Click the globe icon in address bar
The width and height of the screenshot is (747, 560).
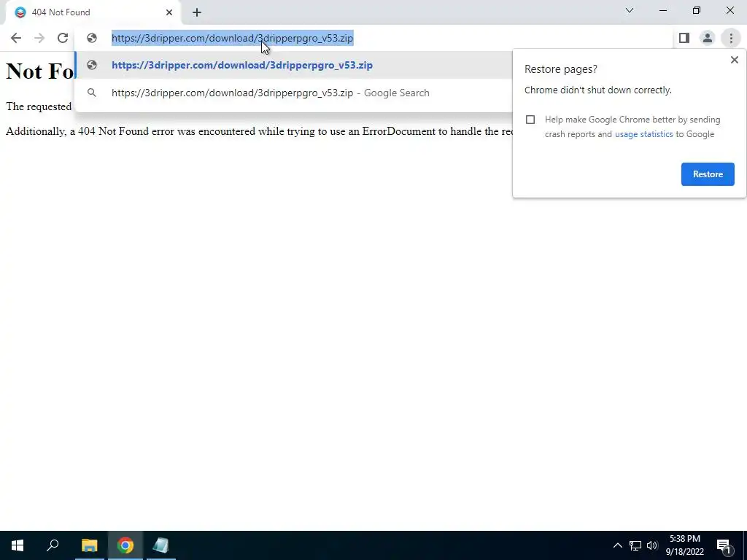point(92,38)
